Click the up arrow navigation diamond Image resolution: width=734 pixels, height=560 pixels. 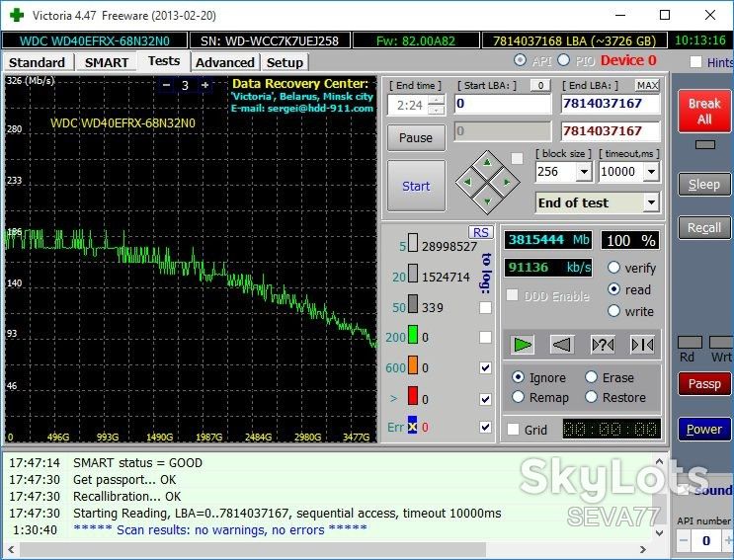coord(487,163)
